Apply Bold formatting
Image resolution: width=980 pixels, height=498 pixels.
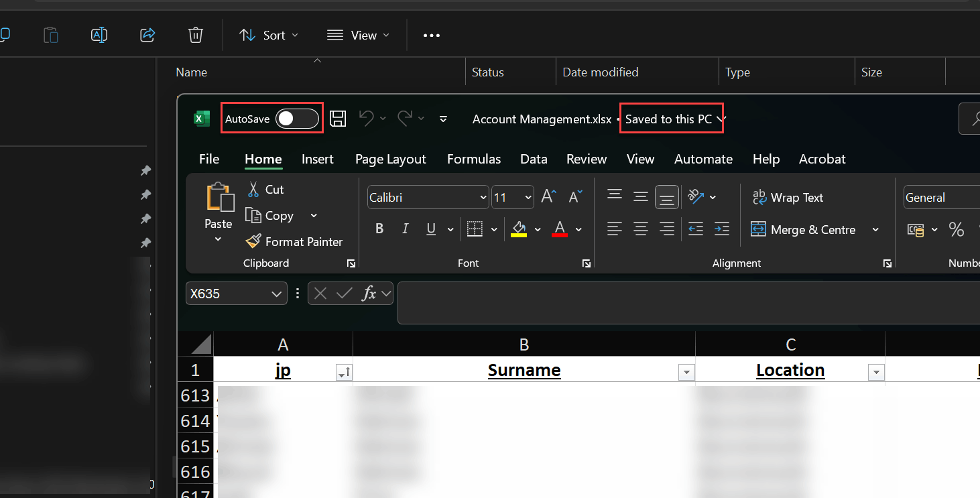[379, 229]
